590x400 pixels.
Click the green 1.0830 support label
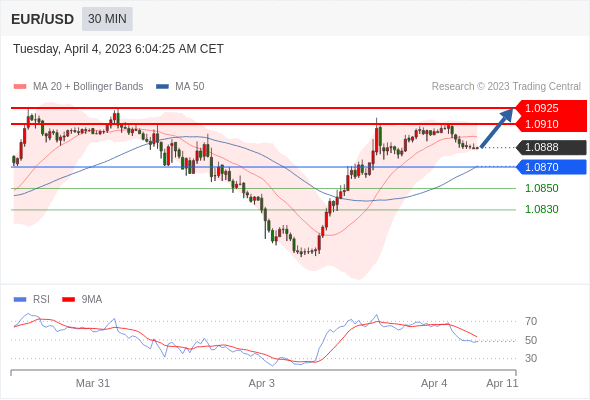(541, 209)
